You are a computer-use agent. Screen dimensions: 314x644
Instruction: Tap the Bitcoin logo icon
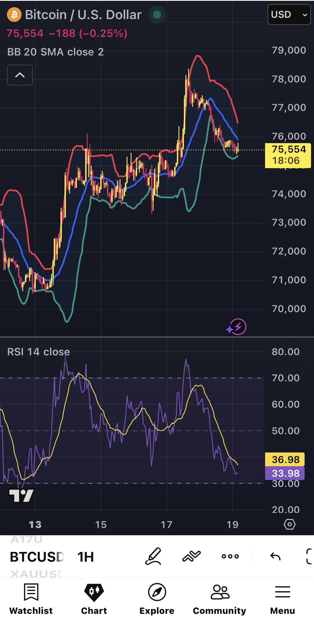[x=14, y=15]
